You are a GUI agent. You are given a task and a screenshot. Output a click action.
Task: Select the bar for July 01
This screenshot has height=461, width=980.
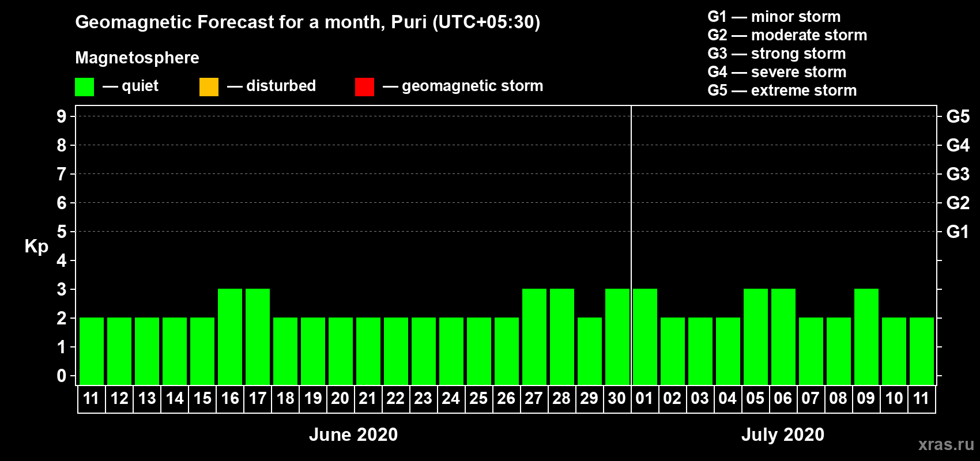[x=645, y=337]
